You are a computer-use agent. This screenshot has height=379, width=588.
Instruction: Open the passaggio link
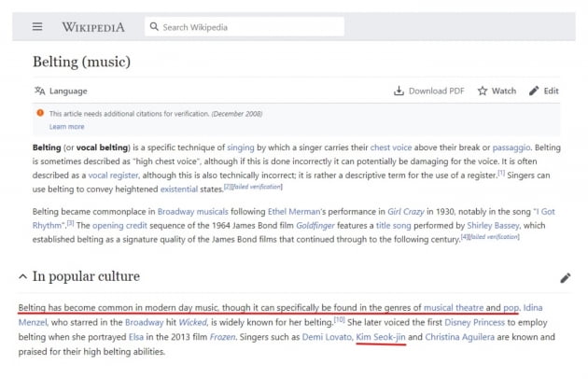coord(511,147)
